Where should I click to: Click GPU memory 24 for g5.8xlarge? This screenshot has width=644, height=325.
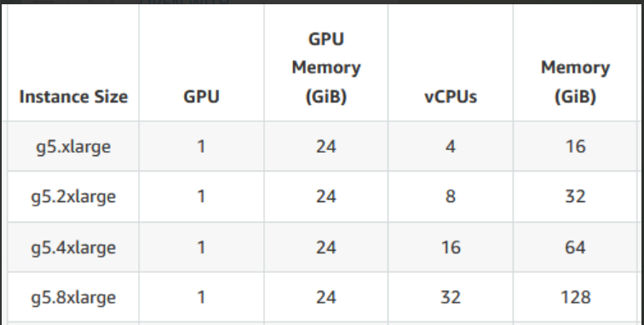326,297
